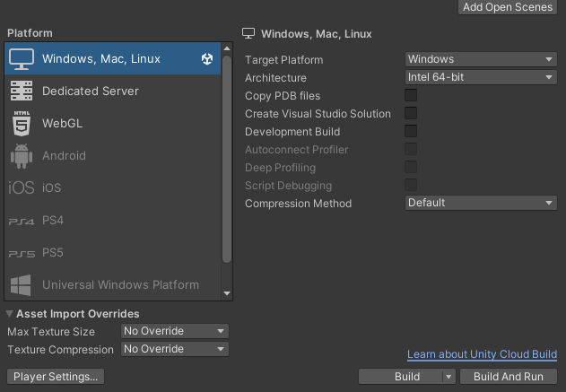Image resolution: width=566 pixels, height=392 pixels.
Task: Select the Dedicated Server platform
Action: coord(113,91)
